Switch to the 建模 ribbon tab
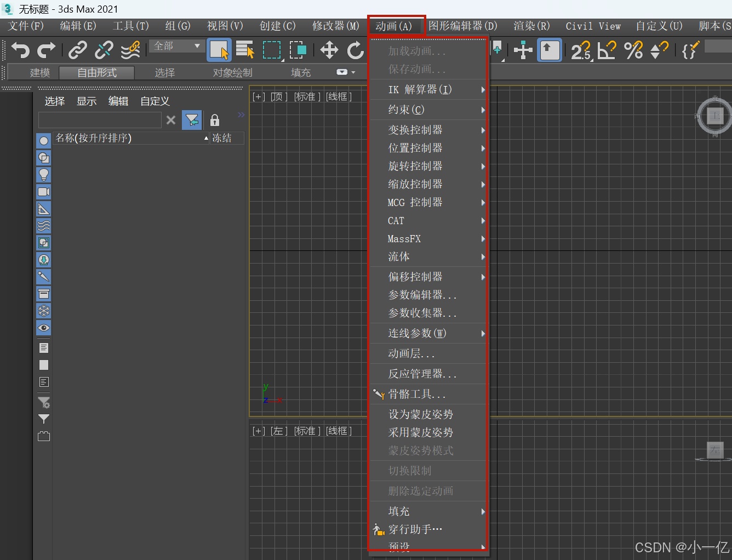This screenshot has width=732, height=560. click(x=40, y=72)
